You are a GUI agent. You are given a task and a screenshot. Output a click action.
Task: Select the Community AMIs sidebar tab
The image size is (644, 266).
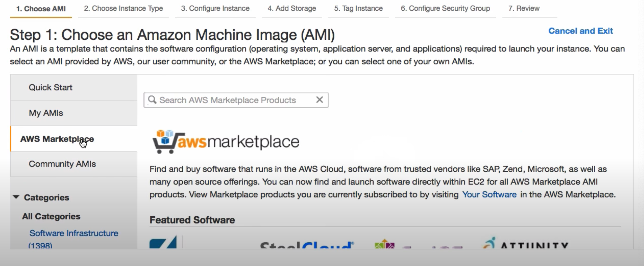click(74, 164)
